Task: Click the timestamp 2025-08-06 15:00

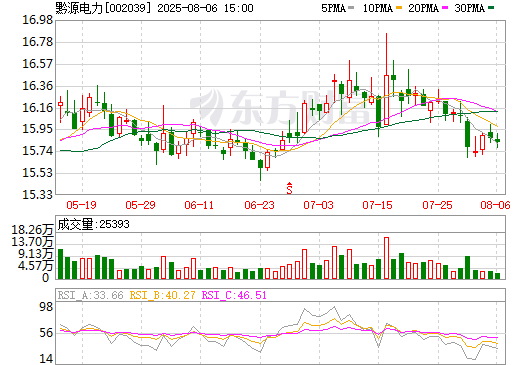Action: pyautogui.click(x=205, y=8)
